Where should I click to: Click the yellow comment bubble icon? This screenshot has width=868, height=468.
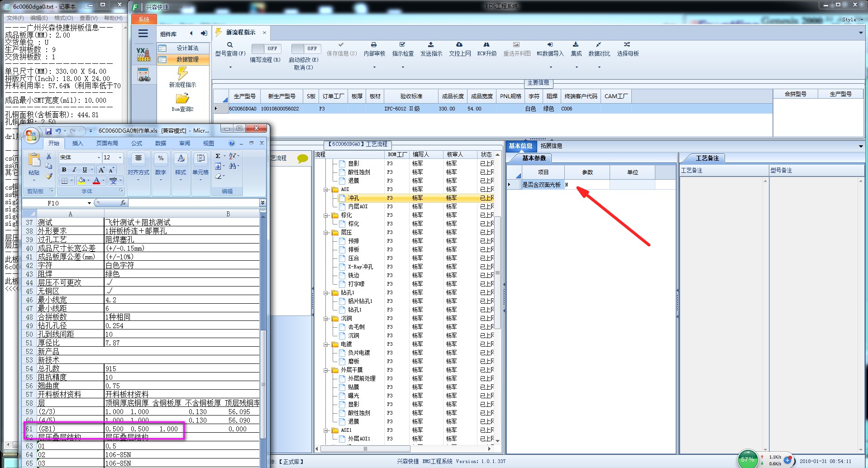(302, 158)
